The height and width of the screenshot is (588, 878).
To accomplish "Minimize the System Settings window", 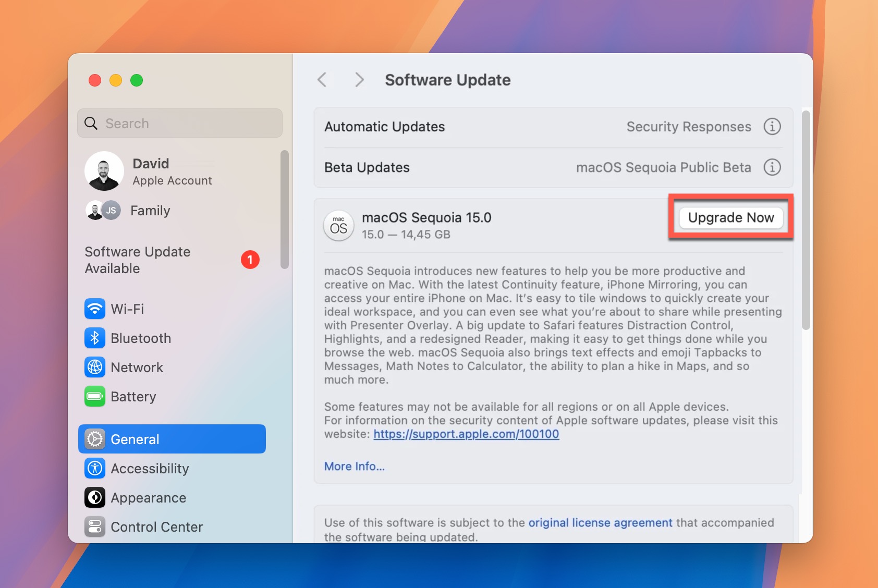I will click(x=116, y=80).
